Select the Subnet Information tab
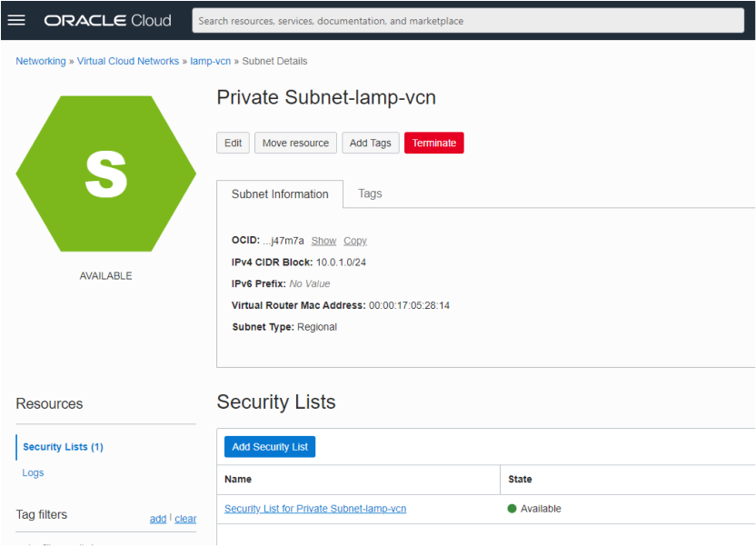This screenshot has width=756, height=546. [279, 194]
